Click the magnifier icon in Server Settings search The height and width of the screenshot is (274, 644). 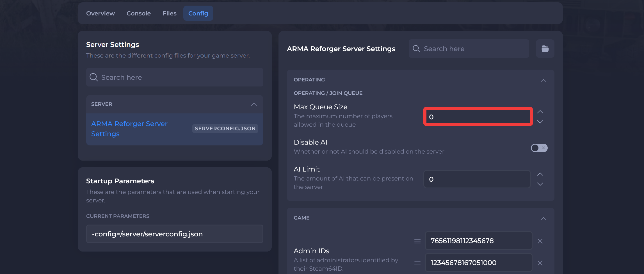[x=93, y=77]
